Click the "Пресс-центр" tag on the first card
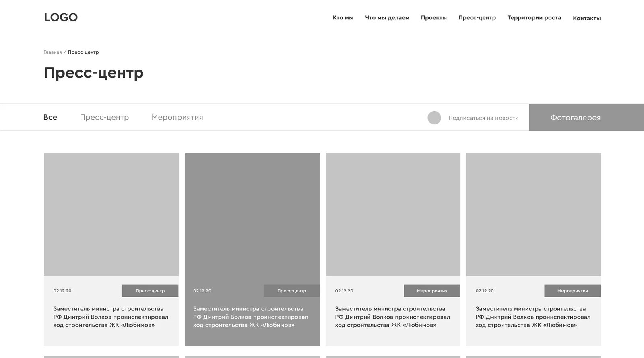Screen dimensions: 644x358 point(150,291)
